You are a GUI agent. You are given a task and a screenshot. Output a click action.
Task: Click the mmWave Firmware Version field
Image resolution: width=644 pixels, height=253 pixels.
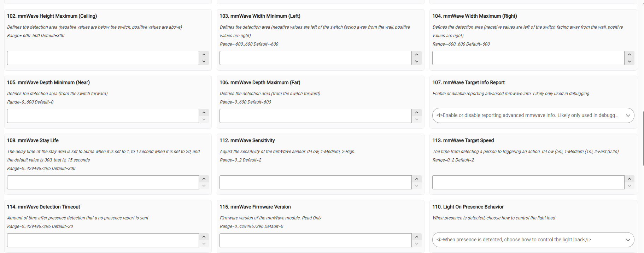pyautogui.click(x=315, y=240)
